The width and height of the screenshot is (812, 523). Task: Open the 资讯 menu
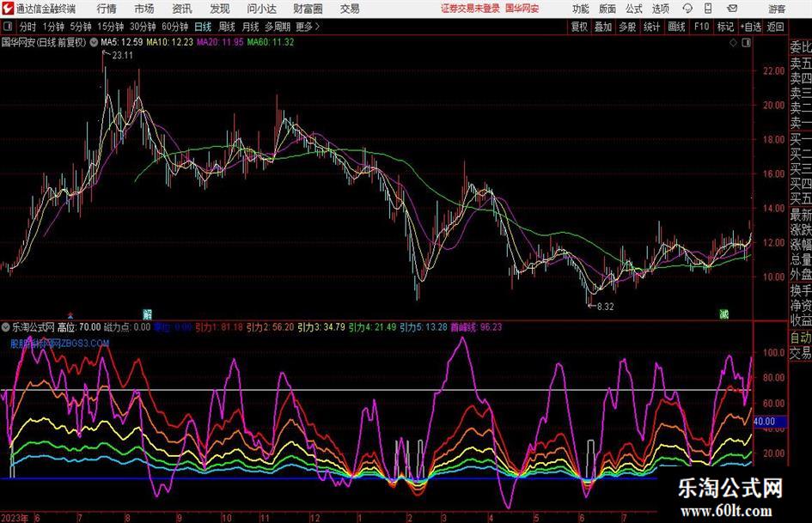coord(182,9)
